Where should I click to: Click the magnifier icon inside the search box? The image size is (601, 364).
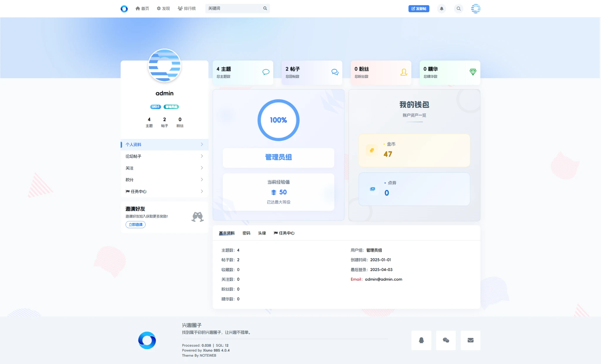click(265, 9)
